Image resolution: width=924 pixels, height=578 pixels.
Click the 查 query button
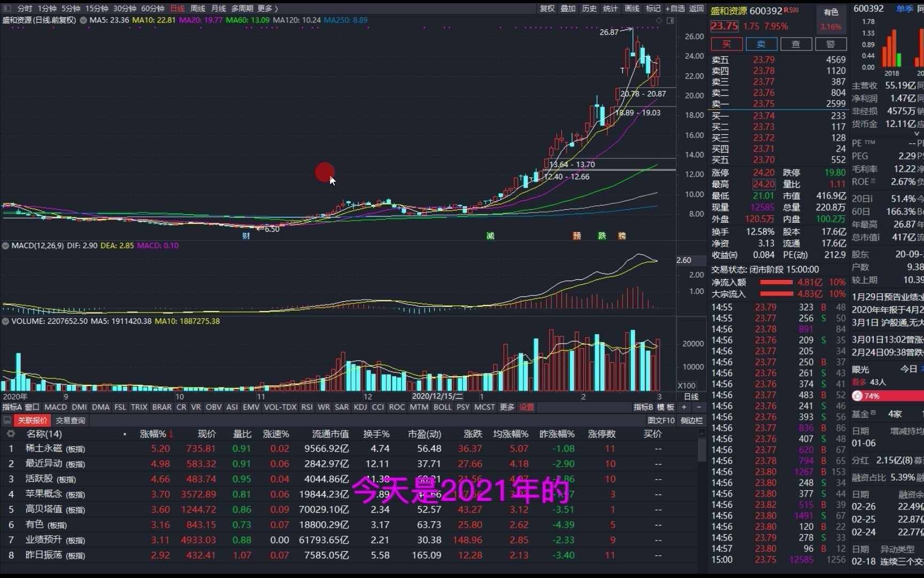pos(796,44)
